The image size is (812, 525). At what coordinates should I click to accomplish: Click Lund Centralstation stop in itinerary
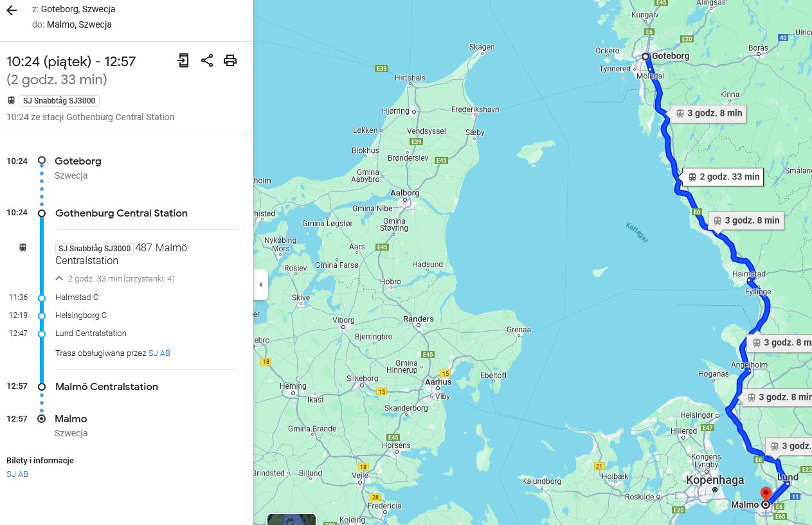point(91,334)
